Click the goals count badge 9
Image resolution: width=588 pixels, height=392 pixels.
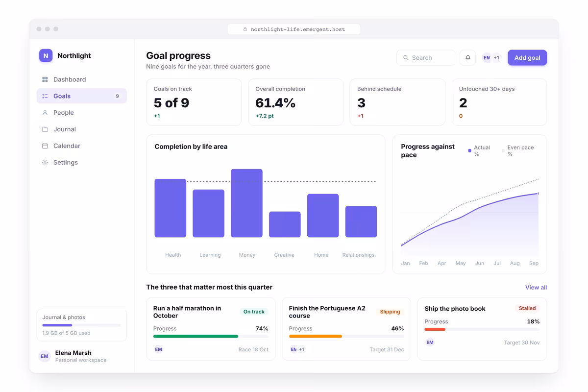(117, 96)
